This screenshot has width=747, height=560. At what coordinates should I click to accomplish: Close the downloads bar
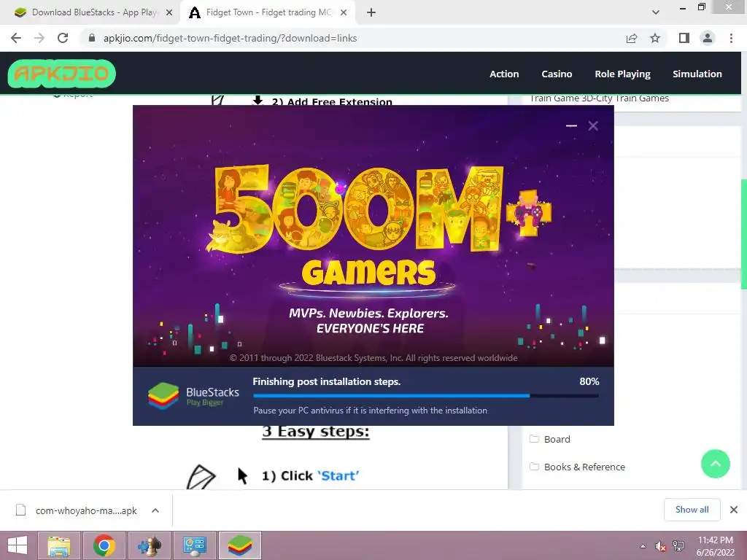coord(734,510)
